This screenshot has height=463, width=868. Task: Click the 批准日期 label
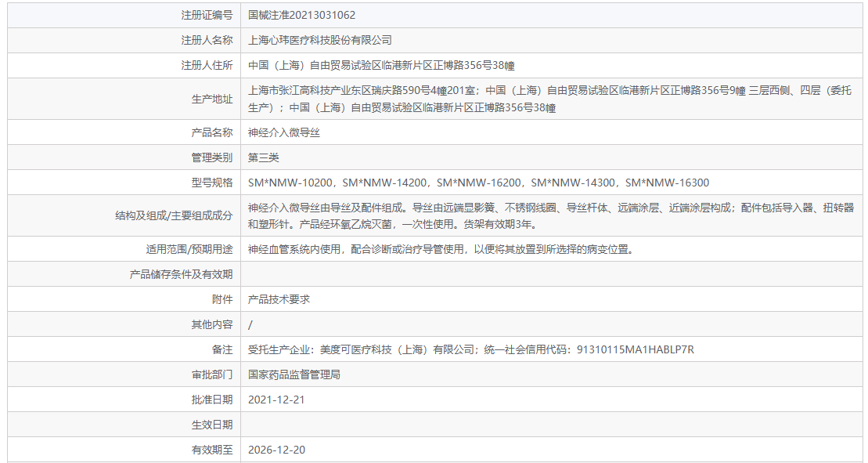tap(212, 400)
